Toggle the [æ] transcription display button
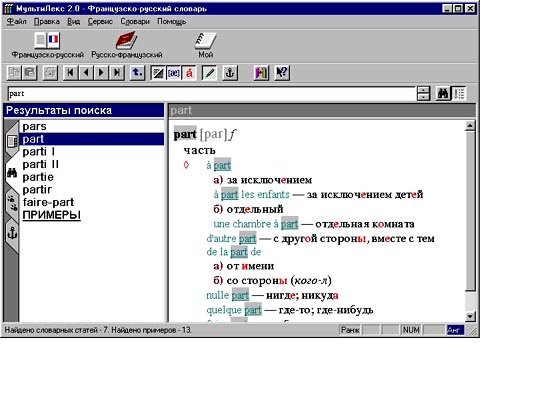 click(174, 73)
